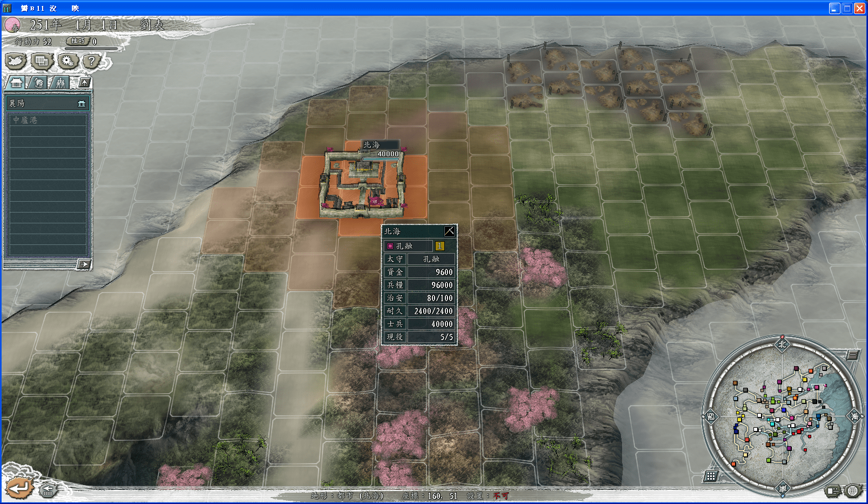
Task: Click the 東 east compass marker
Action: [854, 416]
